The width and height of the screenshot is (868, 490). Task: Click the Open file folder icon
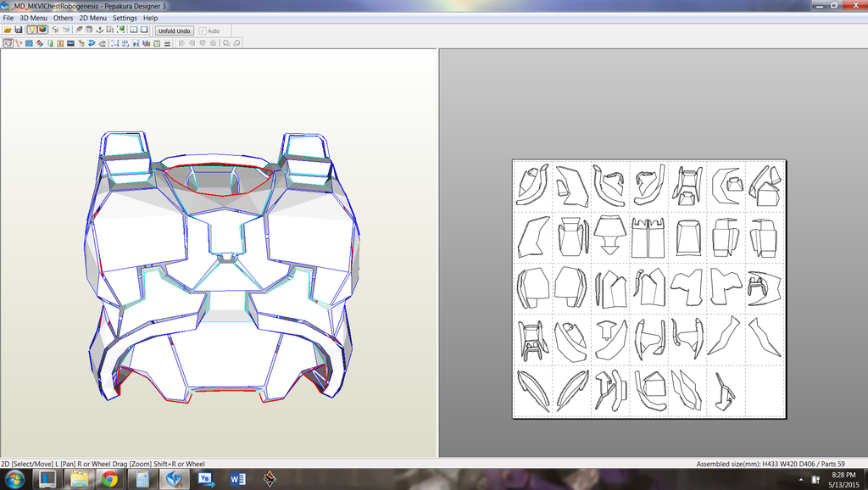coord(8,30)
